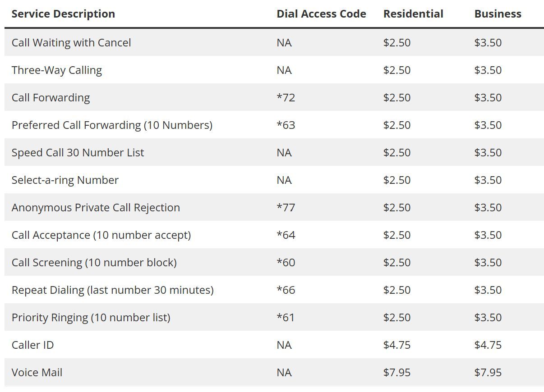Select the Select-a-ring Number entry
This screenshot has height=392, width=544.
click(x=65, y=180)
